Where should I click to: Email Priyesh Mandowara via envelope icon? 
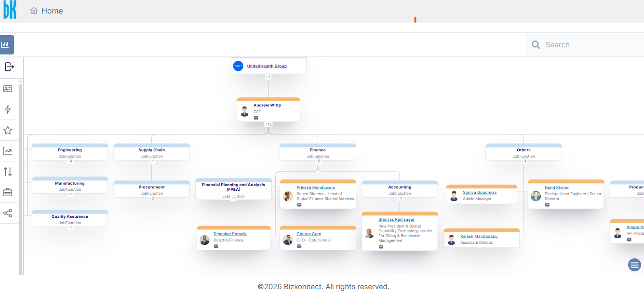(x=299, y=205)
